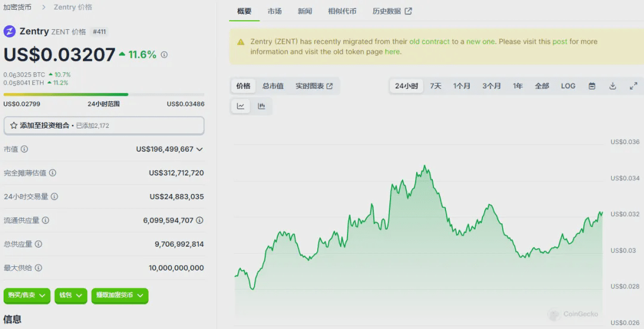Select 1年 time range
This screenshot has height=329, width=644.
coord(518,86)
